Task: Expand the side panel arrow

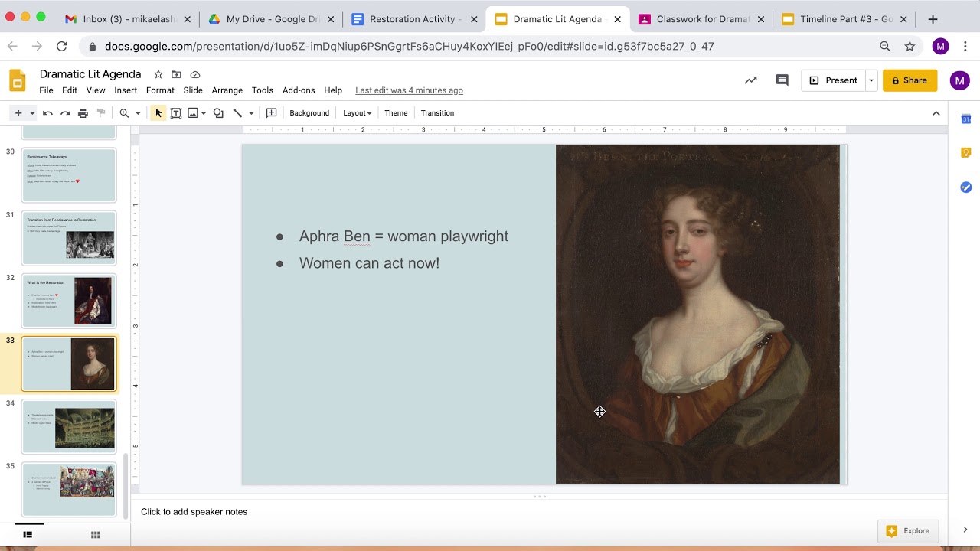Action: 965,530
